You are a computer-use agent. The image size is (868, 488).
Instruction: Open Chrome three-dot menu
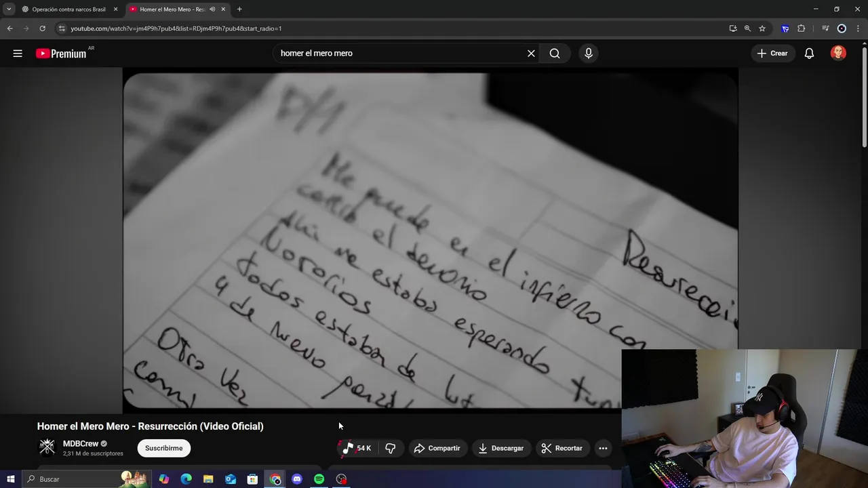(858, 28)
